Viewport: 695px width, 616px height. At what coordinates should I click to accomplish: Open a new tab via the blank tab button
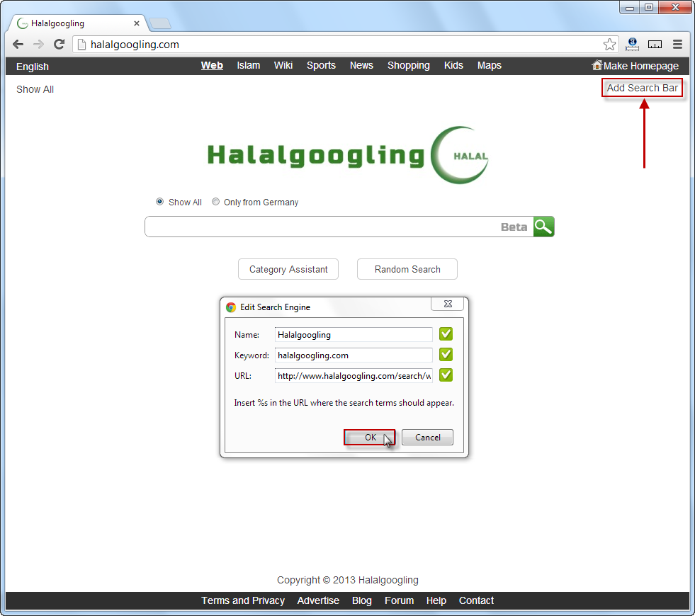159,23
